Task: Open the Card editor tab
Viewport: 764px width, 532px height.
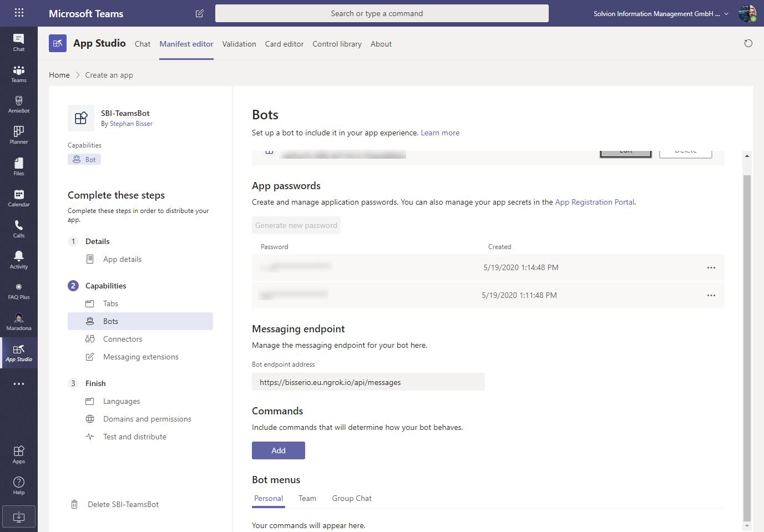Action: pyautogui.click(x=284, y=44)
